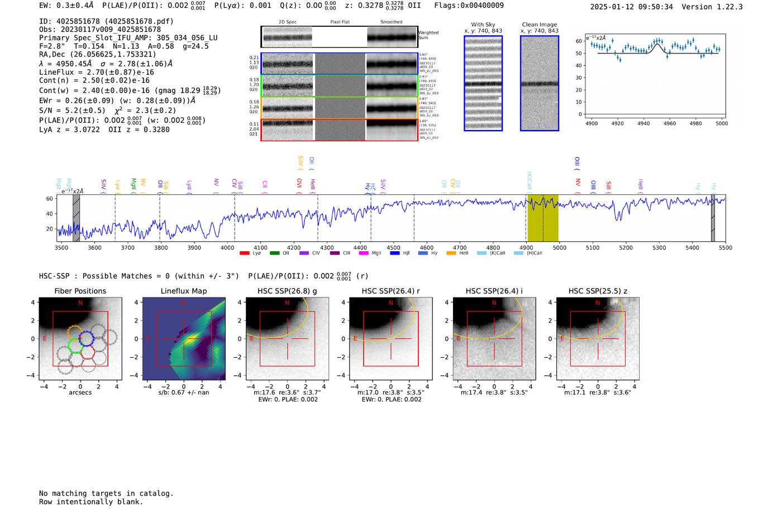Click the 5000 tick on spectrum axis

559,248
